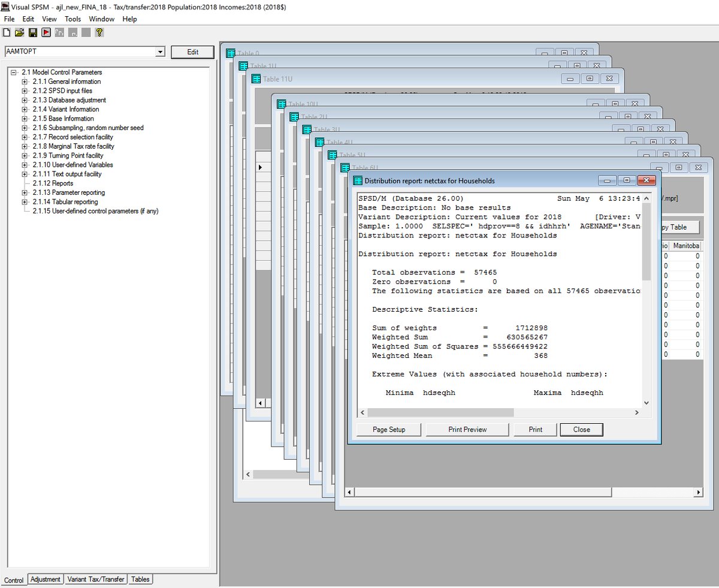Screen dimensions: 719x588
Task: Expand 2.1.3 Database adjustment
Action: [25, 100]
